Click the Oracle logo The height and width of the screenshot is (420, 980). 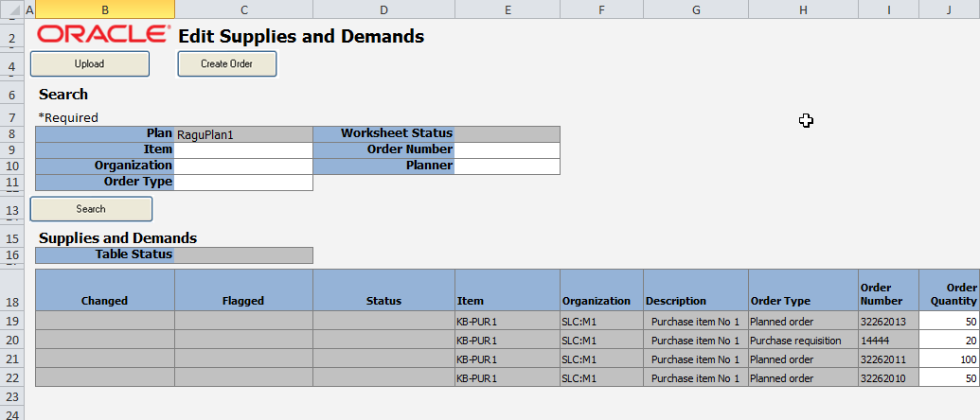pyautogui.click(x=104, y=35)
